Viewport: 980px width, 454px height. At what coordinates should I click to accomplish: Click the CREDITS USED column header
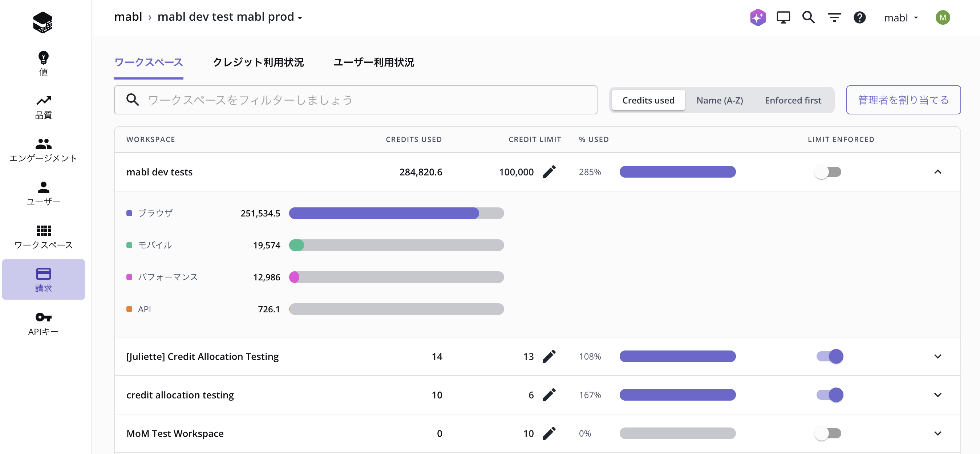[x=414, y=139]
